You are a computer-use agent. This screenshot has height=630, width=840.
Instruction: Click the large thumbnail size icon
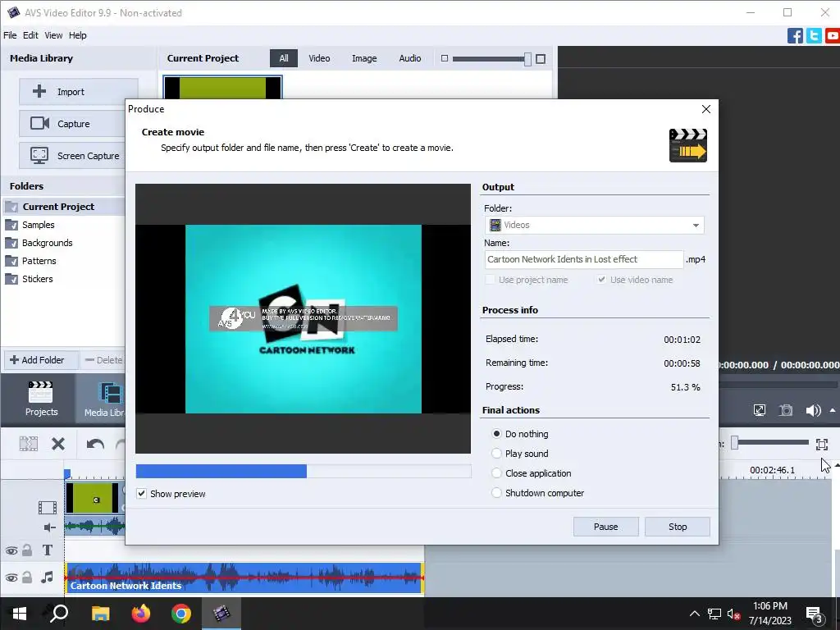click(541, 59)
